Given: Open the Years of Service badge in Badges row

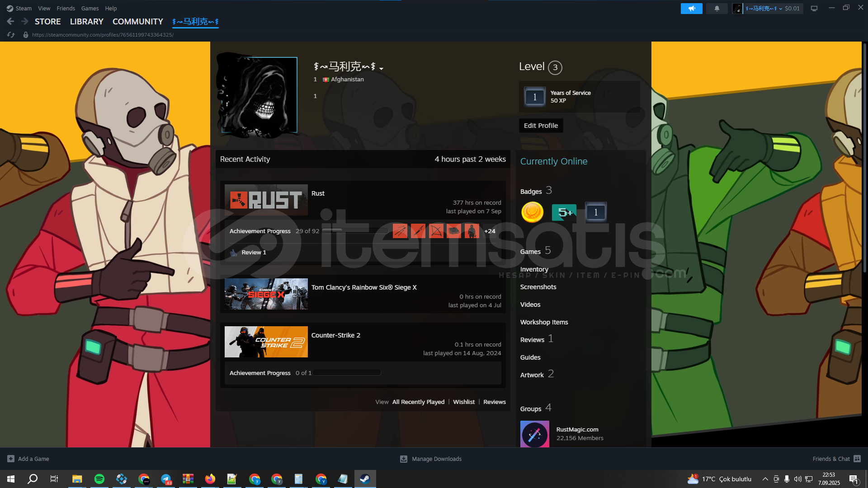Looking at the screenshot, I should pos(596,212).
